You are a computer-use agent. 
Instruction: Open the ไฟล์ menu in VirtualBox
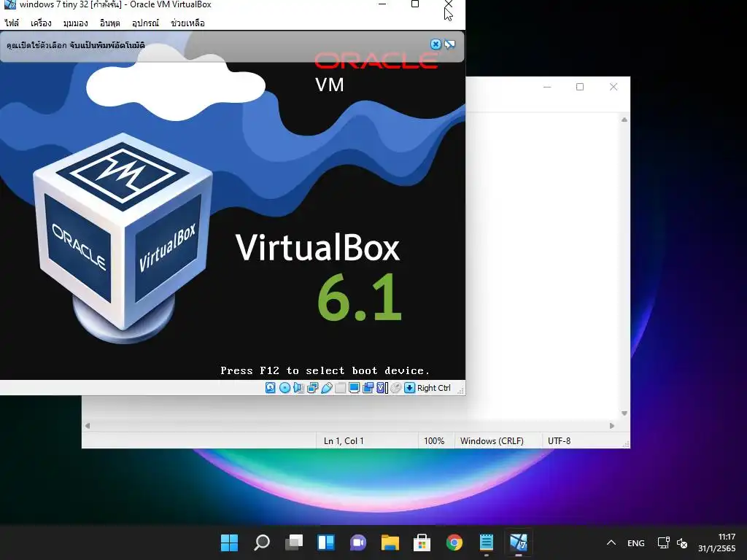point(12,23)
